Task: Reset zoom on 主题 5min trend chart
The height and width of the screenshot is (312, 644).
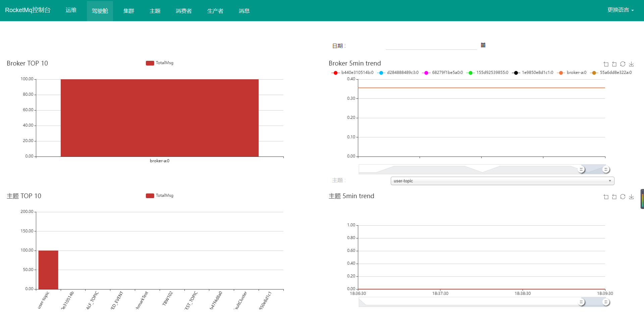Action: point(614,197)
